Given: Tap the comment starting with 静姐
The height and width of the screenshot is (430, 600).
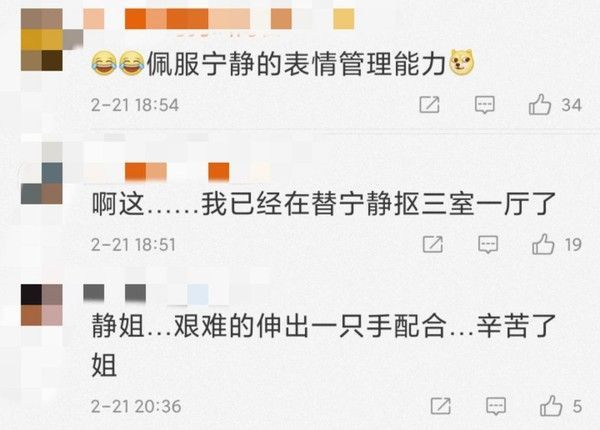Looking at the screenshot, I should [x=324, y=345].
